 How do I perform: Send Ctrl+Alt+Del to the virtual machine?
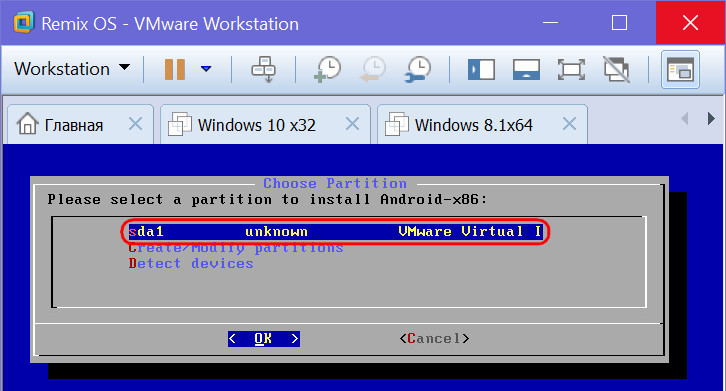click(x=263, y=69)
